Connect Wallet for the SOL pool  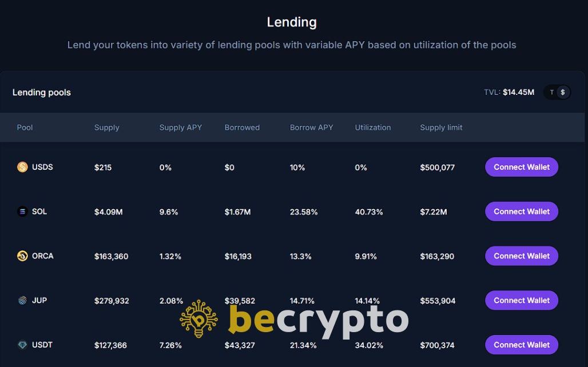click(x=522, y=212)
